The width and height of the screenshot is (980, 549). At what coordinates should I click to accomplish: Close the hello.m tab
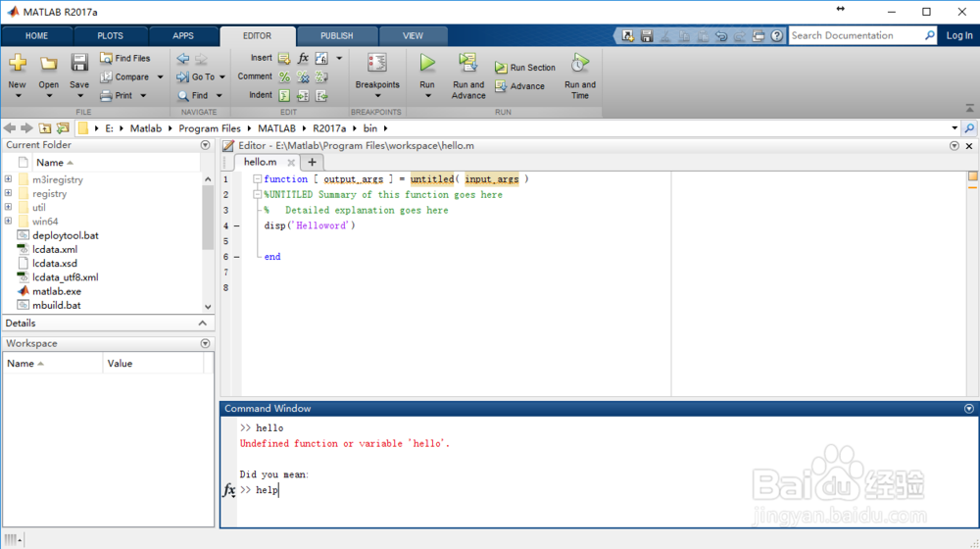coord(291,163)
